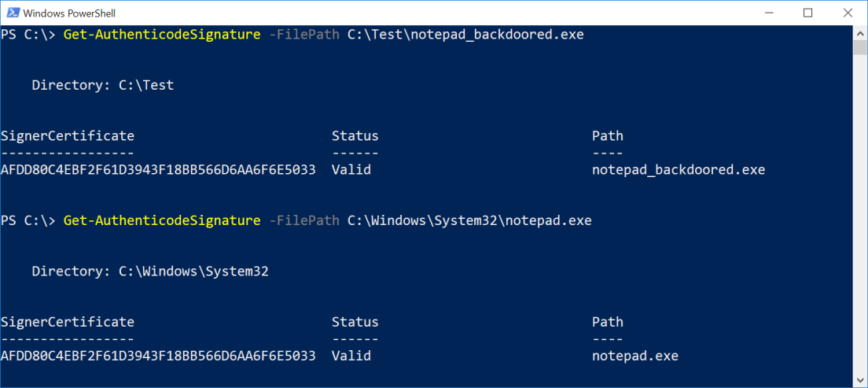
Task: Click notepad.exe in the Path column
Action: coord(634,356)
